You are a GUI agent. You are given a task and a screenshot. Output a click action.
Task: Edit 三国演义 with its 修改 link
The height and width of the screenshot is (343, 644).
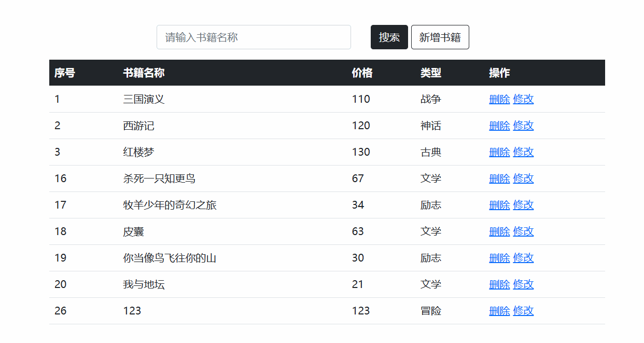[523, 99]
